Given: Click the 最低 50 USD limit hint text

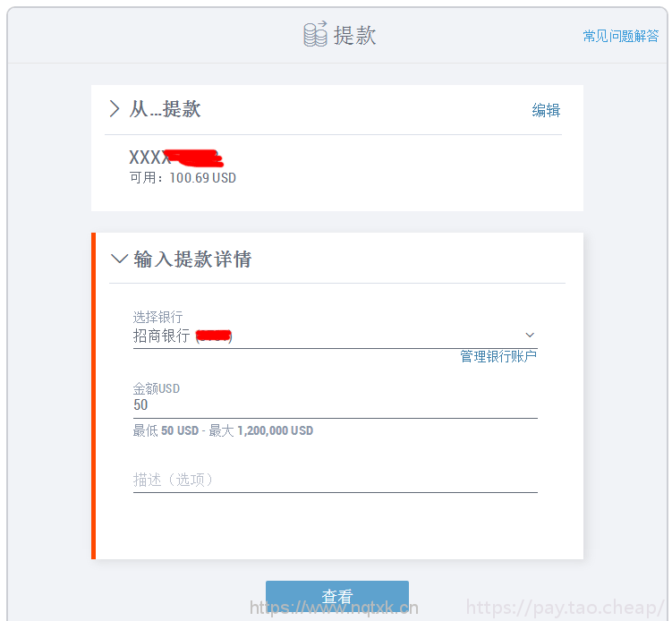Looking at the screenshot, I should click(x=223, y=430).
